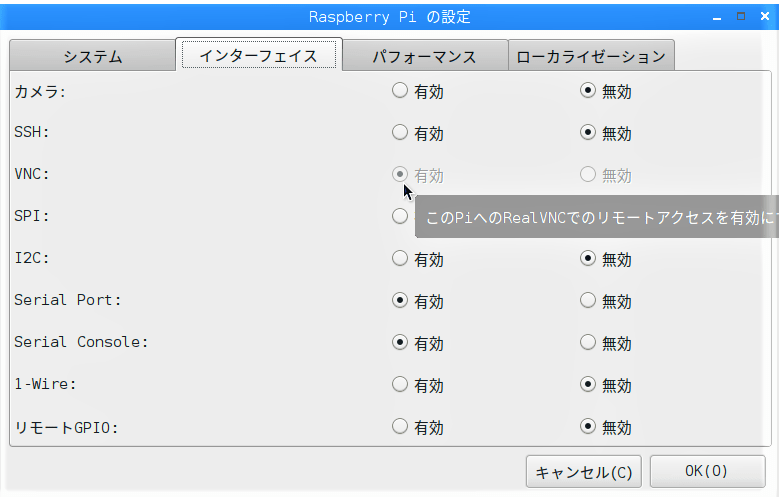
Task: Select 無効 for SSH
Action: 588,132
